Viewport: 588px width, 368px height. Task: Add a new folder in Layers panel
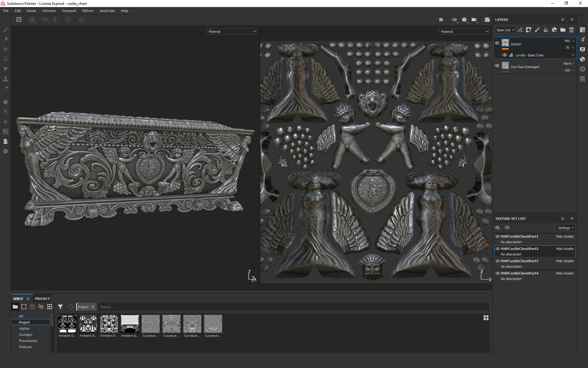pos(563,30)
